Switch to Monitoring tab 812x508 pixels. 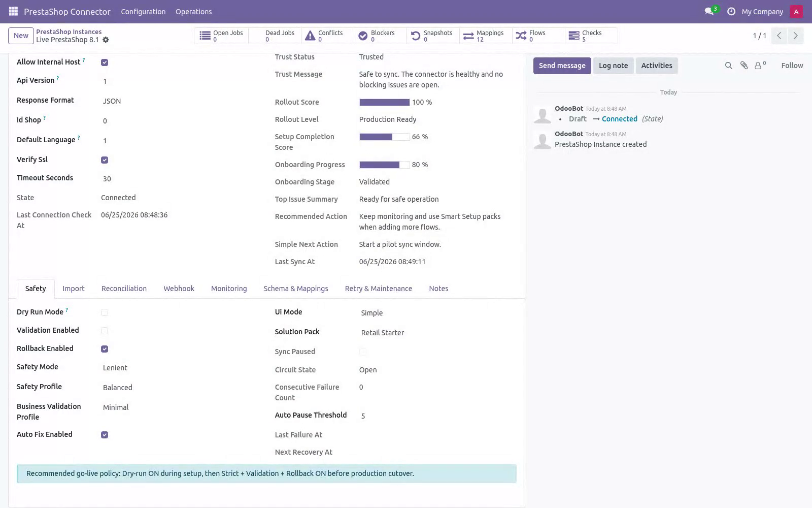(229, 289)
